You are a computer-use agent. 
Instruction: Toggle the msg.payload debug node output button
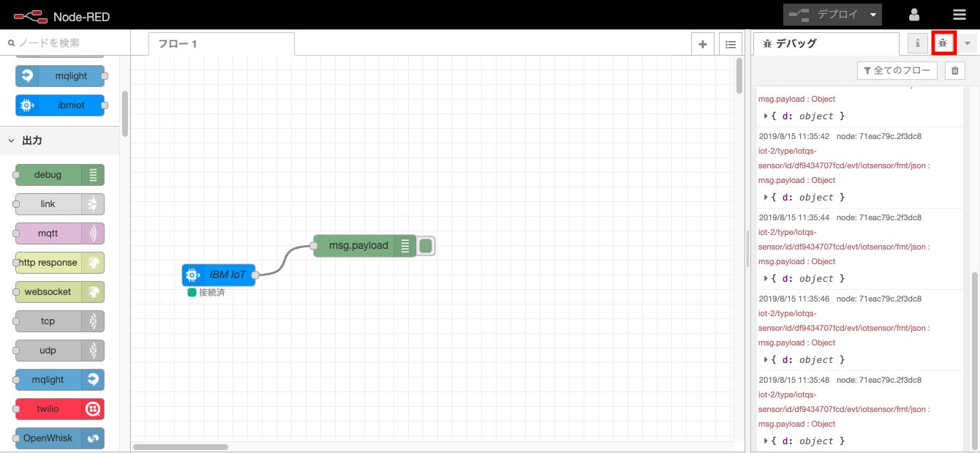point(425,246)
